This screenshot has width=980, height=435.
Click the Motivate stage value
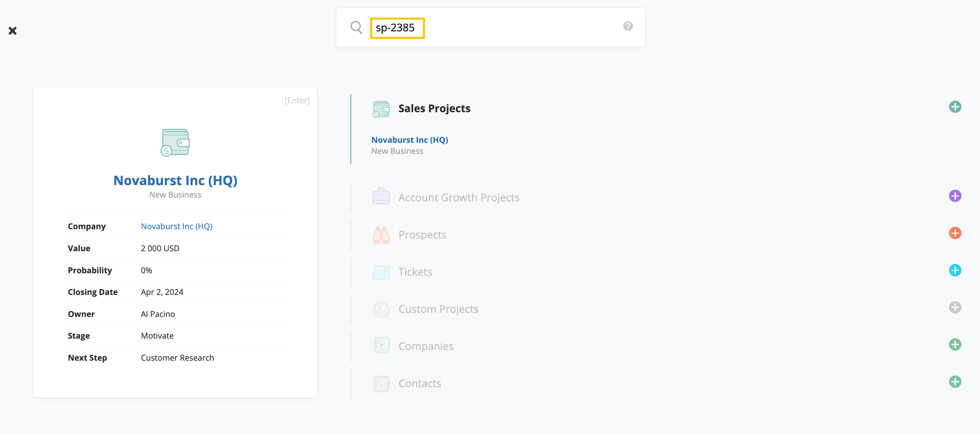pos(157,336)
